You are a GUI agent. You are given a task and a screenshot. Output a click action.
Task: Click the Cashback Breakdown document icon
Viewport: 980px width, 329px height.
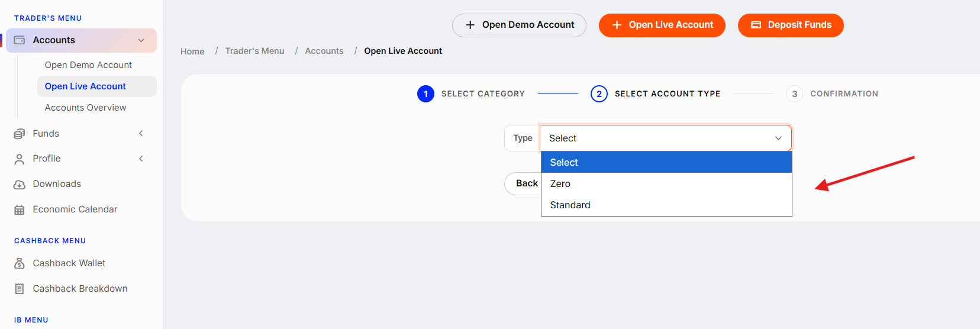pos(20,289)
